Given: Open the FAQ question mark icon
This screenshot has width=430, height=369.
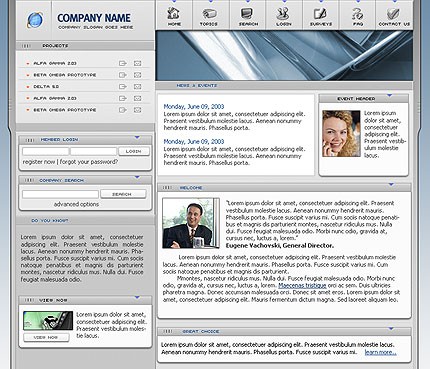Looking at the screenshot, I should click(x=357, y=14).
